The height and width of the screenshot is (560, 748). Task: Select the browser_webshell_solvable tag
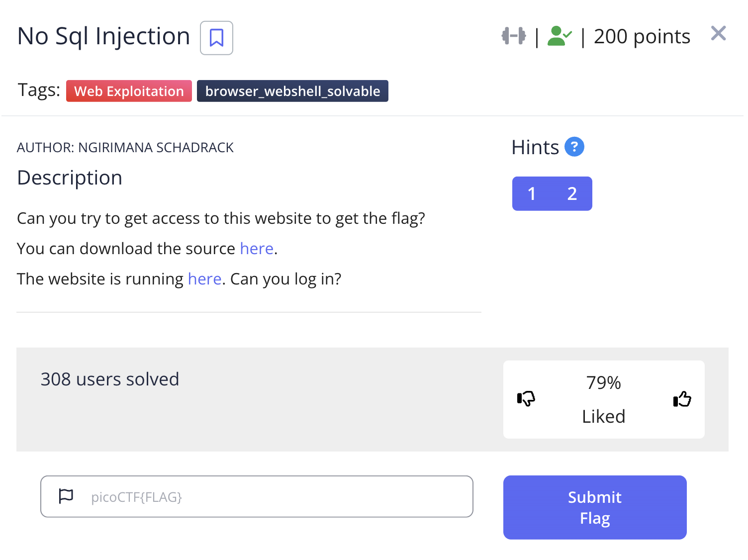tap(292, 91)
